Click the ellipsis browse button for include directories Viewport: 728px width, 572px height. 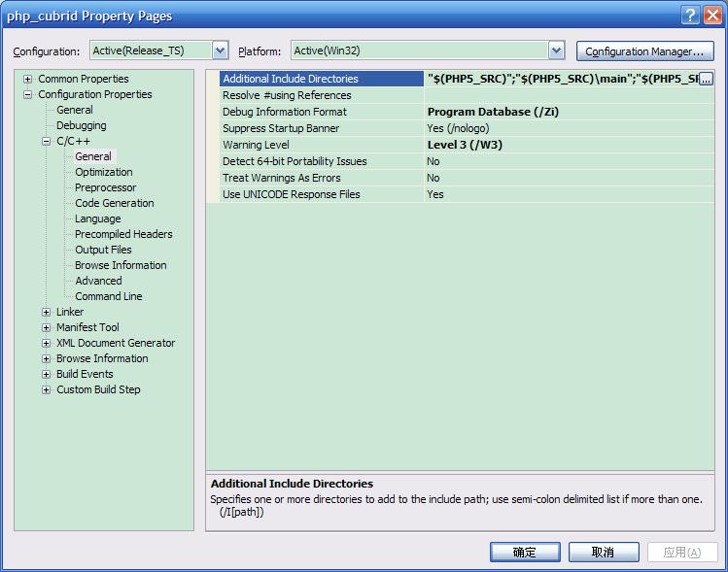click(x=707, y=79)
